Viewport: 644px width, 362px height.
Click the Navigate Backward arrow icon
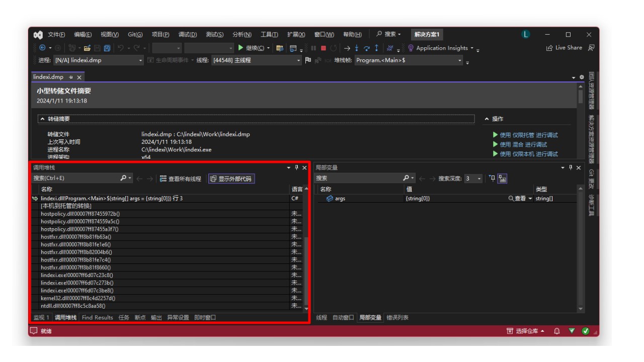tap(42, 48)
